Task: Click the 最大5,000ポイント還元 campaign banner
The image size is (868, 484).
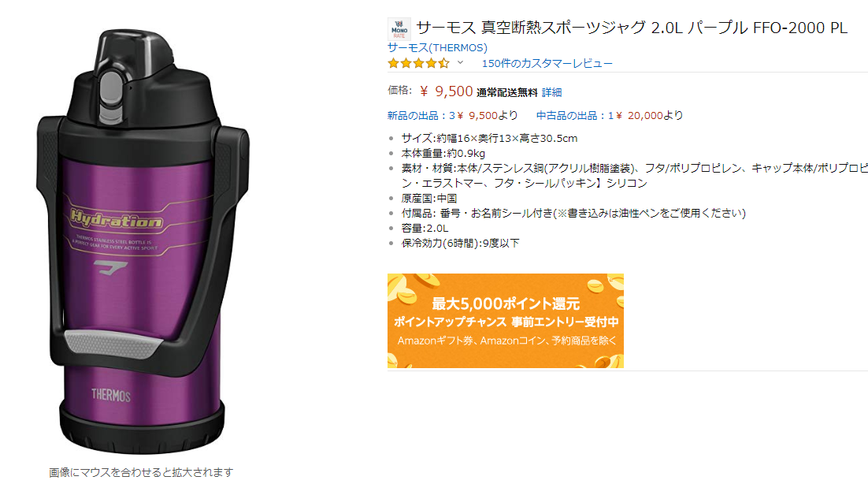Action: [506, 321]
